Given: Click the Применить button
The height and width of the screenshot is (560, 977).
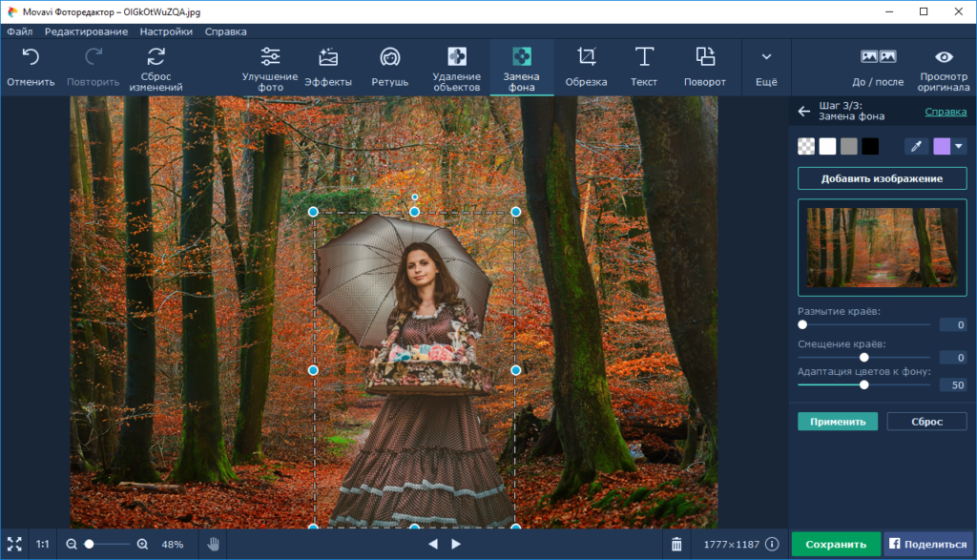Looking at the screenshot, I should coord(837,422).
